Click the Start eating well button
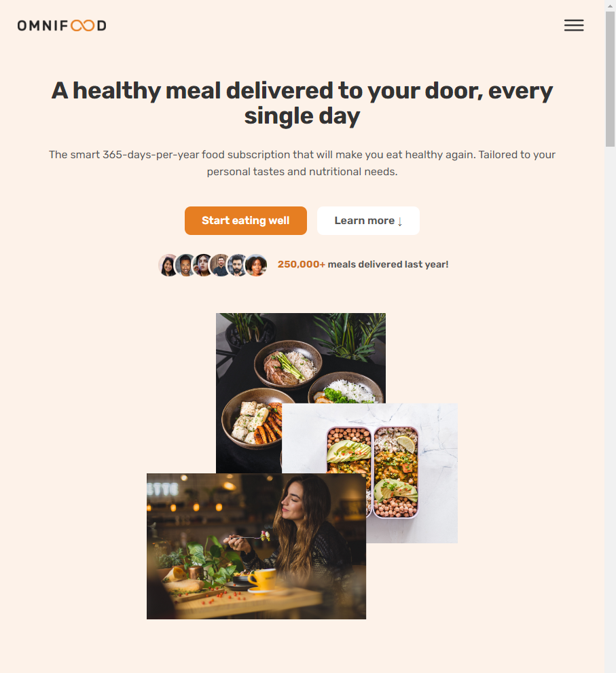Viewport: 616px width, 673px height. 246,221
